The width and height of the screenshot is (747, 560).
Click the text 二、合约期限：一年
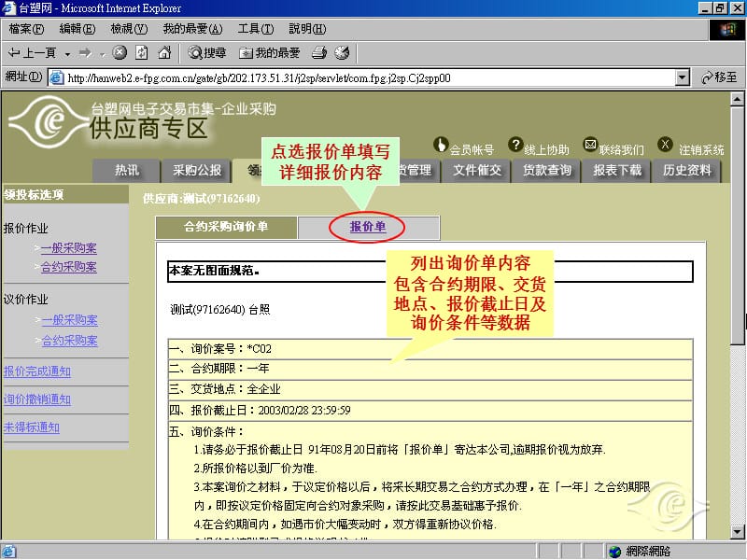[x=219, y=369]
